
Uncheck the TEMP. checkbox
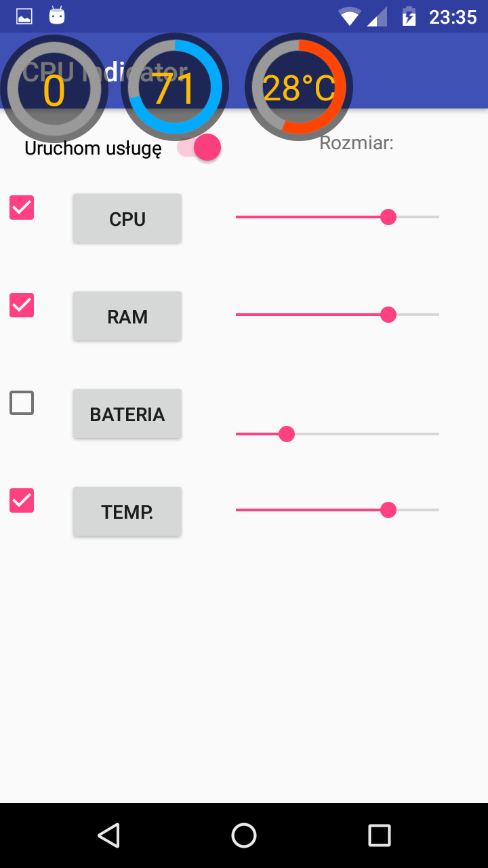[x=22, y=500]
